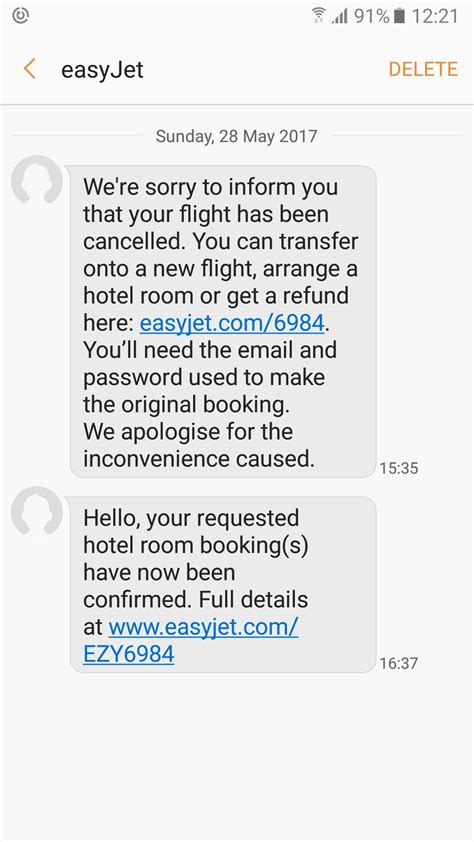
Task: Tap the circular sync status icon
Action: coord(20,16)
